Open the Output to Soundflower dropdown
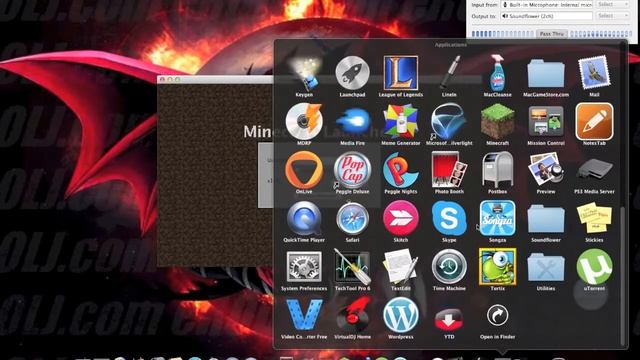Image resolution: width=640 pixels, height=360 pixels. [547, 16]
